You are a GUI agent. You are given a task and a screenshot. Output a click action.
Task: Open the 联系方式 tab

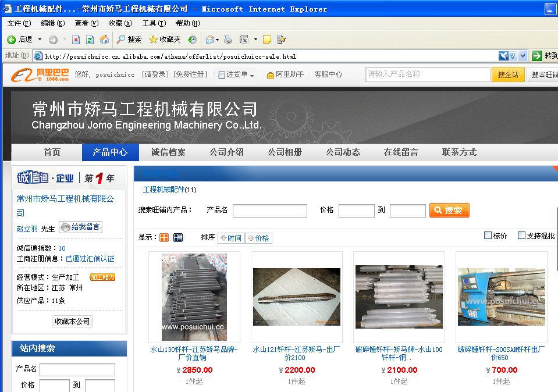460,152
